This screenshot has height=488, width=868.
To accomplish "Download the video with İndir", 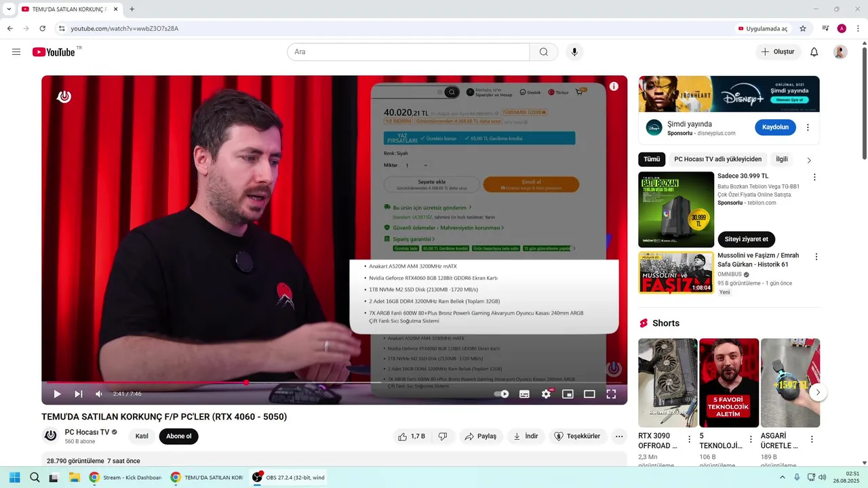I will pos(526,436).
